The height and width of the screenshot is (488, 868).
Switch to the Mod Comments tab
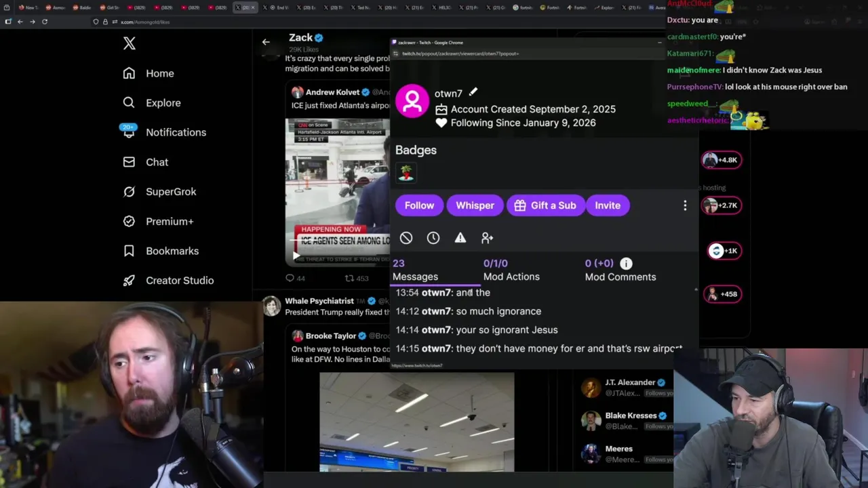[x=620, y=270]
